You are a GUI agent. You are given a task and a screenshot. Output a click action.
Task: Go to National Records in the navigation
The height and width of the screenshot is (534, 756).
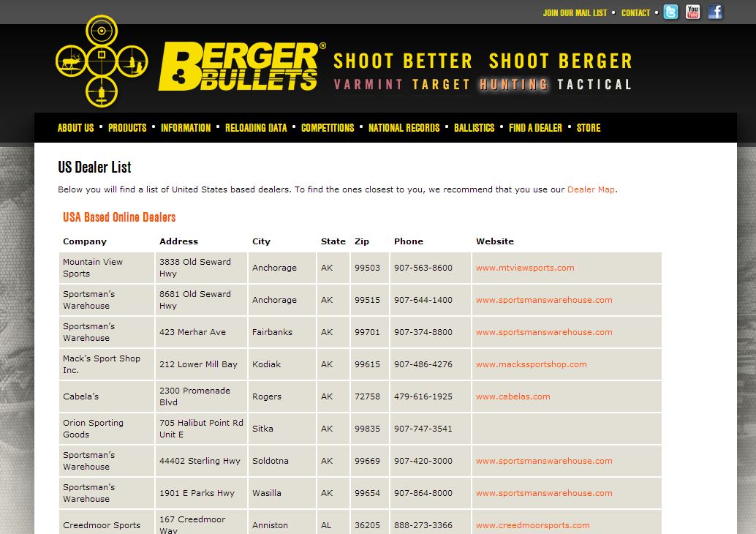coord(404,128)
